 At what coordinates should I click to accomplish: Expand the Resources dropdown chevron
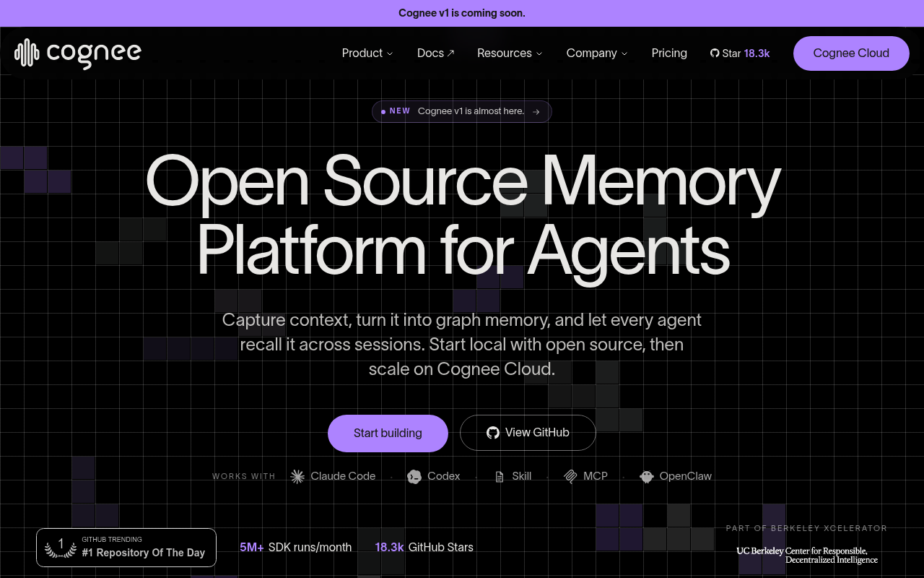pos(539,53)
